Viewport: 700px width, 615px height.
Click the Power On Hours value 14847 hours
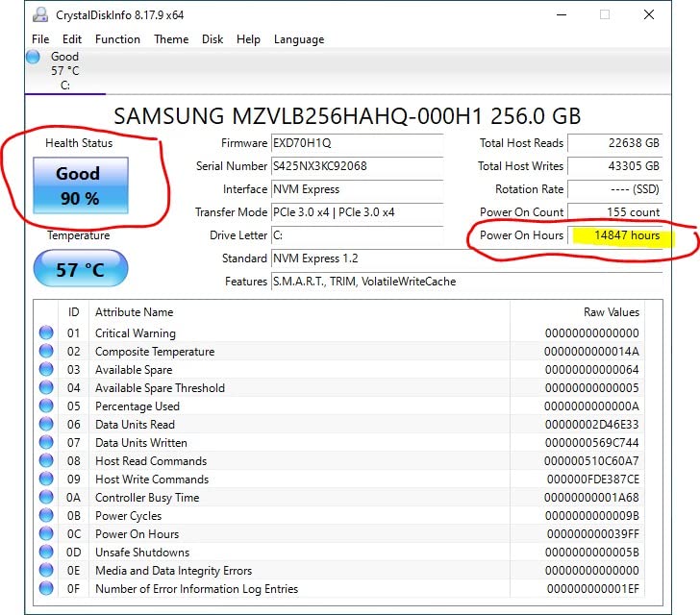point(614,235)
